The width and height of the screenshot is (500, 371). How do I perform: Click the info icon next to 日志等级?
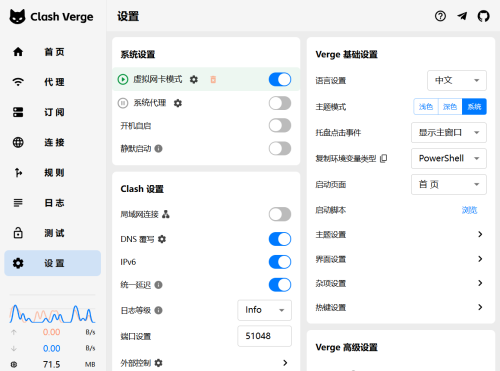coord(159,310)
